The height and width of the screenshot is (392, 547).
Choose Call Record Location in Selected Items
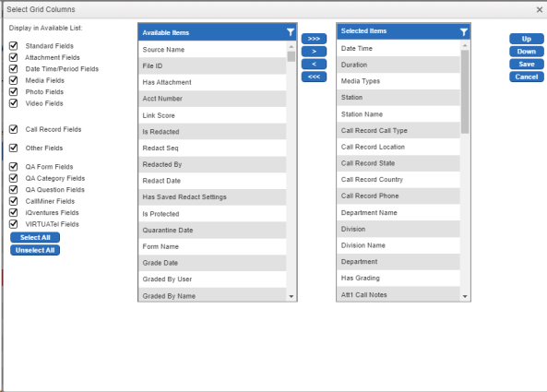(x=398, y=147)
